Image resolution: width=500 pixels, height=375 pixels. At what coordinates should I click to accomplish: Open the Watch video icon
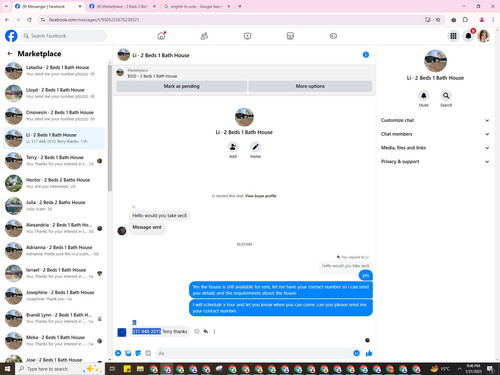(x=247, y=36)
